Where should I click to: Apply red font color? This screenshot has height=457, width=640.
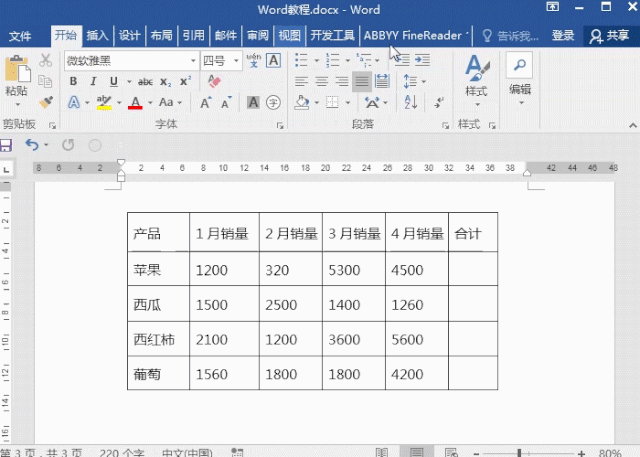(x=135, y=102)
